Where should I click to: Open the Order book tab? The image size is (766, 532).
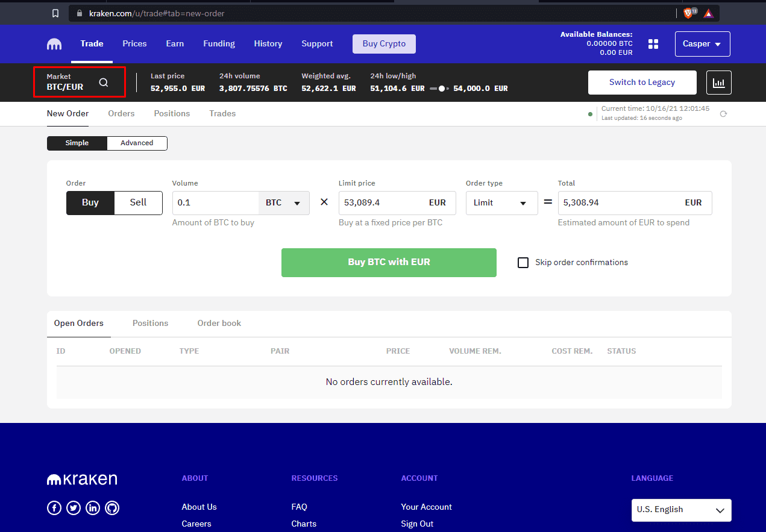[x=219, y=324]
